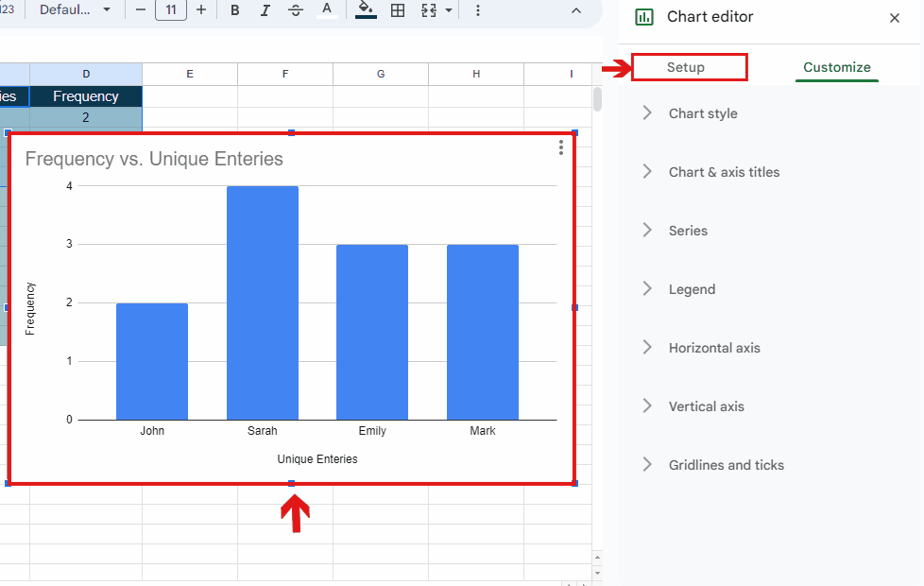Click the merge cells icon
This screenshot has height=586, width=924.
coord(429,10)
